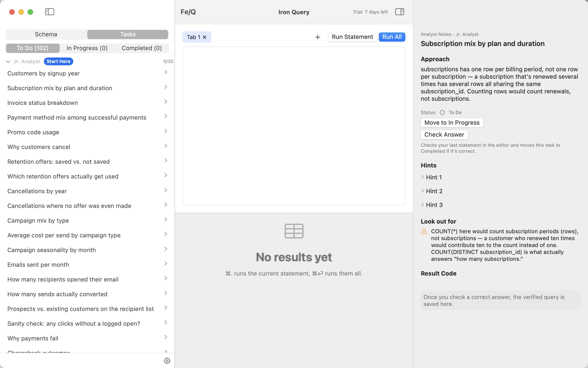Open settings gear in sidebar footer

pyautogui.click(x=167, y=360)
